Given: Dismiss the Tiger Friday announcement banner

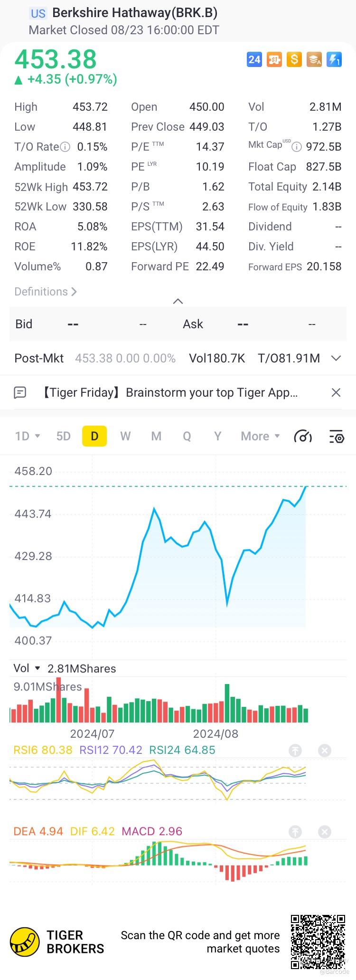Looking at the screenshot, I should click(336, 392).
